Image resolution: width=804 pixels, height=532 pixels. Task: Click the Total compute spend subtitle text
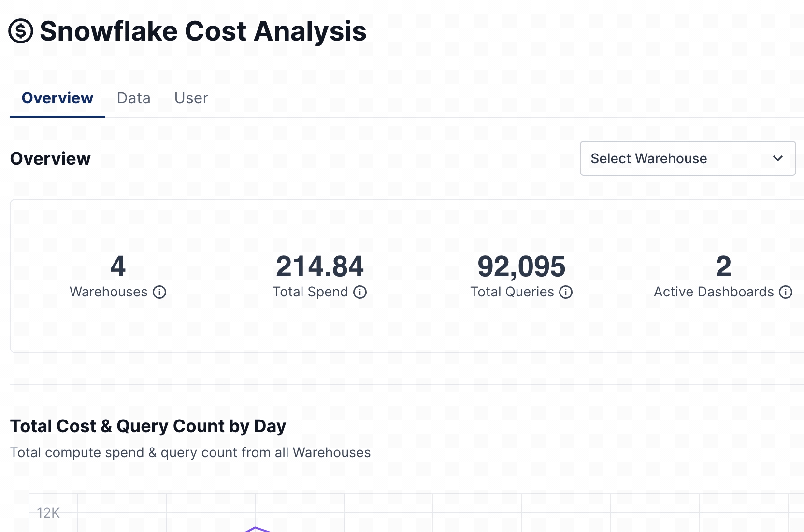pos(190,452)
